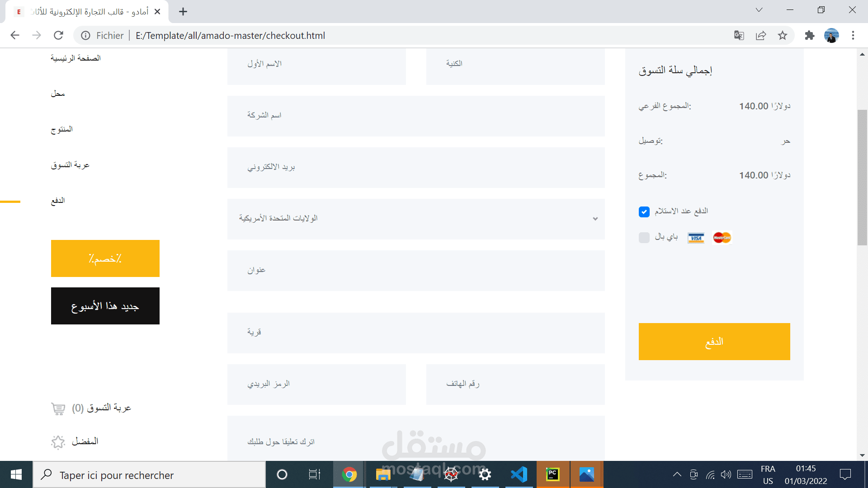
Task: Open the home page sidebar link
Action: click(75, 58)
